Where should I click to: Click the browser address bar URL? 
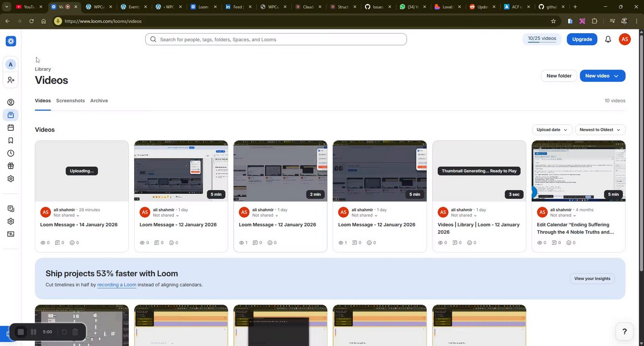(x=103, y=21)
